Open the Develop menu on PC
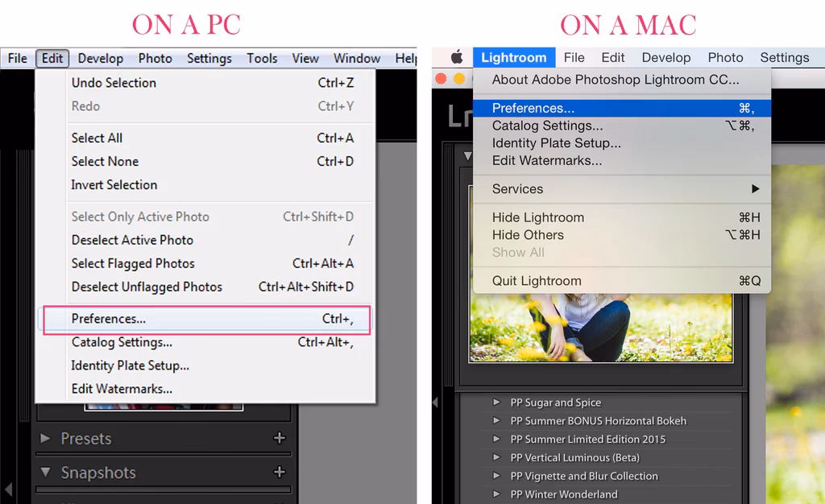The height and width of the screenshot is (504, 825). (100, 58)
